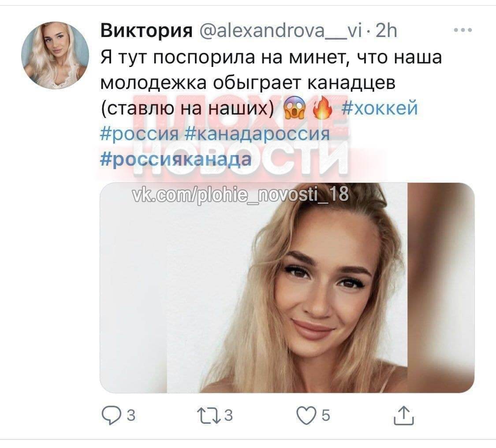
Task: Open Виктория's round profile avatar
Action: tap(55, 56)
